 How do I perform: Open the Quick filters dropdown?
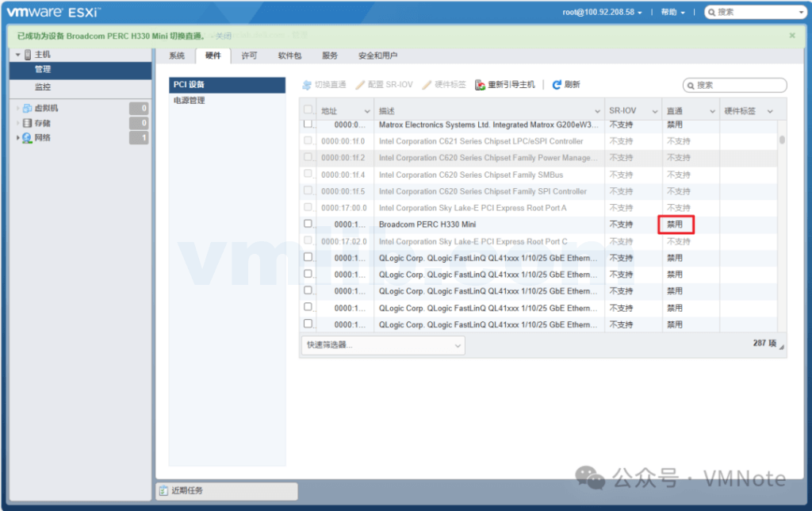382,345
